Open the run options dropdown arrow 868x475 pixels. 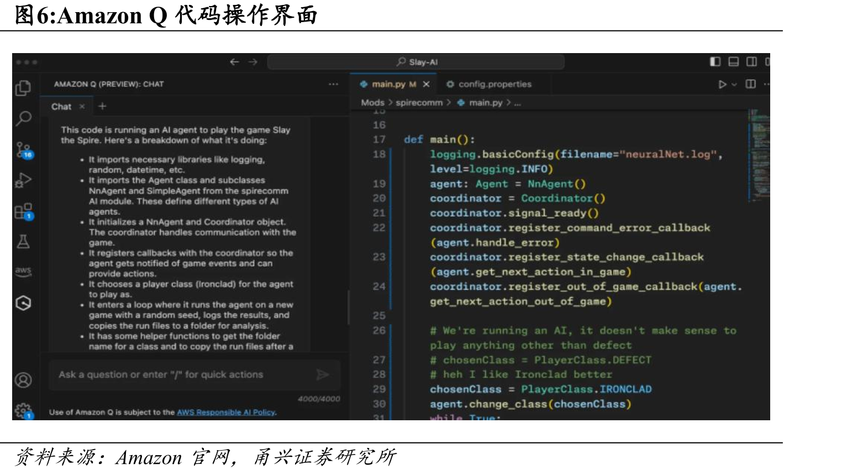[x=734, y=85]
